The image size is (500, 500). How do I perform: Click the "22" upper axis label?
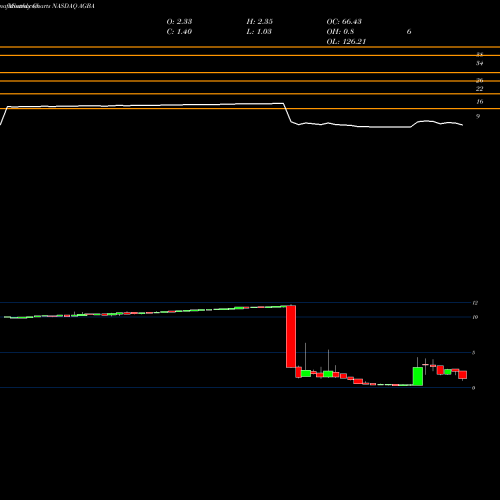pos(479,89)
